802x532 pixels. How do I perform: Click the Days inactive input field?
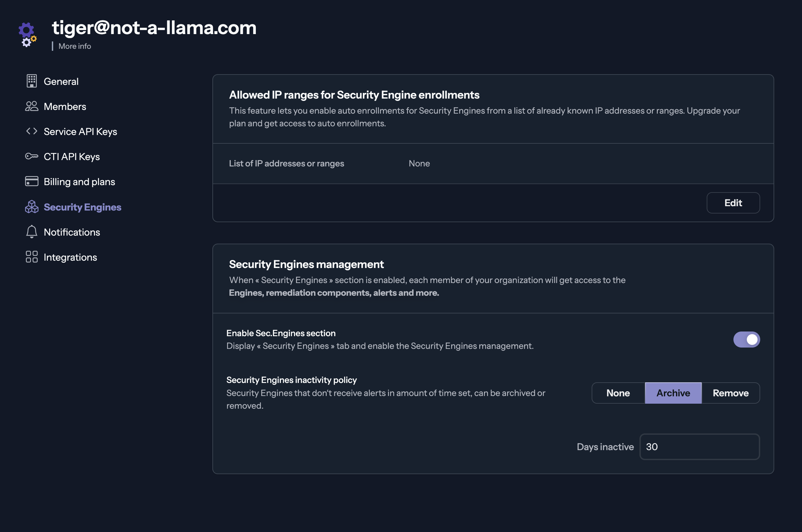coord(699,446)
